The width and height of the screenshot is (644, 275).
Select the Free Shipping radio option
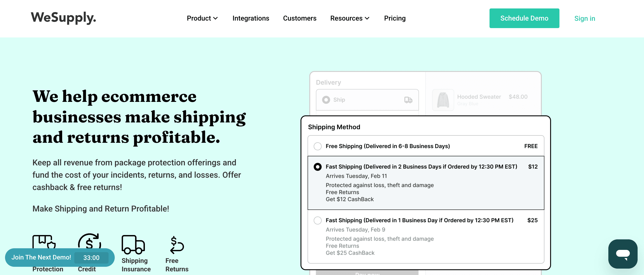pos(317,146)
